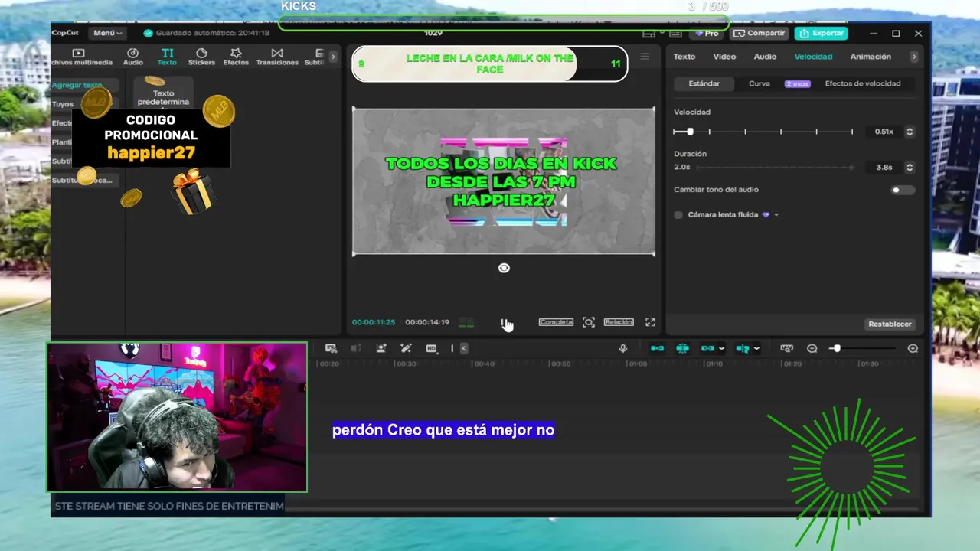Click the Compartir button

point(759,34)
